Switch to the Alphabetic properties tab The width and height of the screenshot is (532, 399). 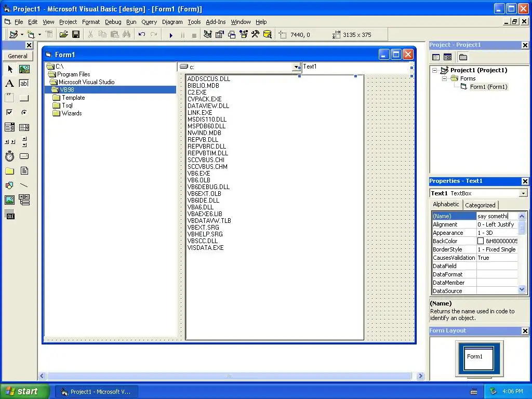(446, 204)
